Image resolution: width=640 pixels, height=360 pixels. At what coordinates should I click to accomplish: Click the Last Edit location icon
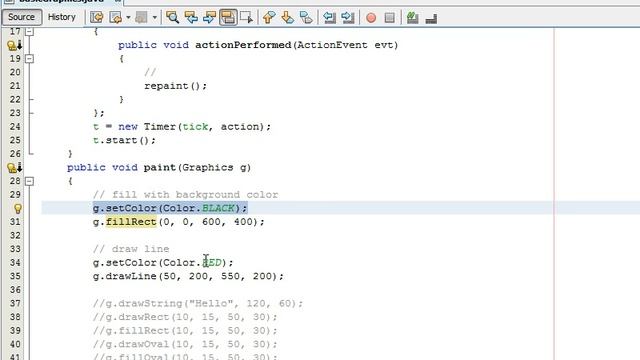pyautogui.click(x=97, y=17)
